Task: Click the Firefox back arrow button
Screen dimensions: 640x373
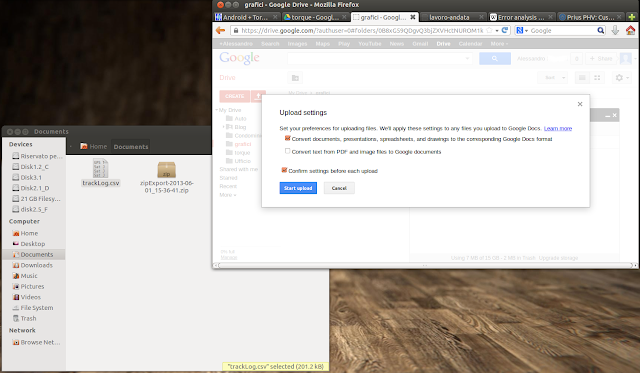Action: coord(220,30)
